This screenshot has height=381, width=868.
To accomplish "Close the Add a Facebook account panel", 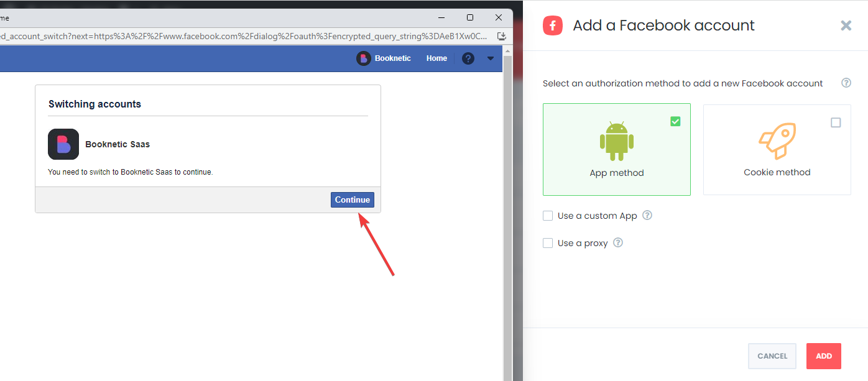I will coord(846,25).
